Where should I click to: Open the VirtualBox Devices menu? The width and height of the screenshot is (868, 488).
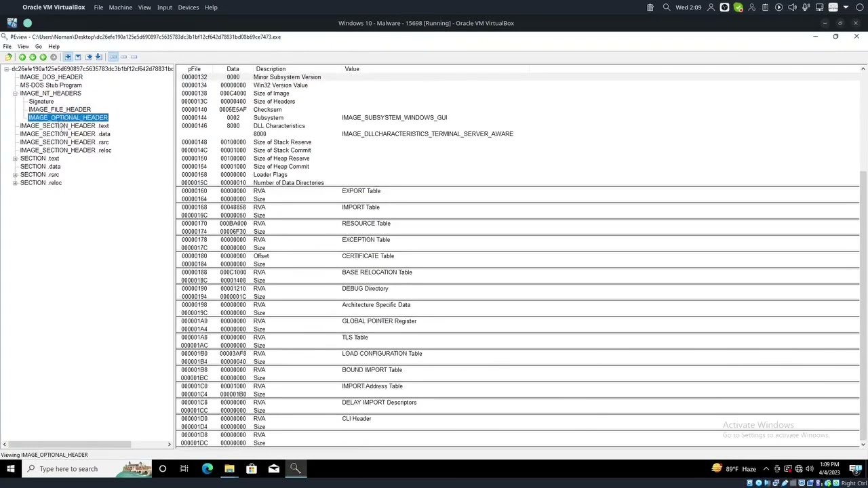click(189, 7)
